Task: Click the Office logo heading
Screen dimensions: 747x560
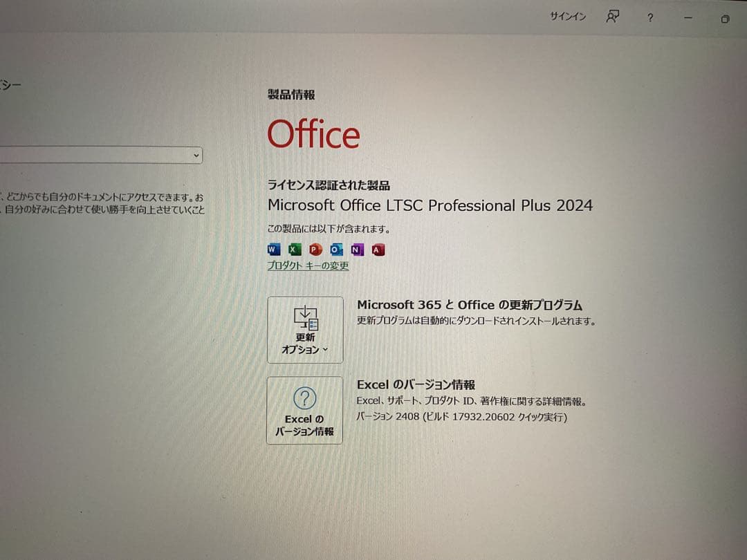Action: pyautogui.click(x=313, y=135)
